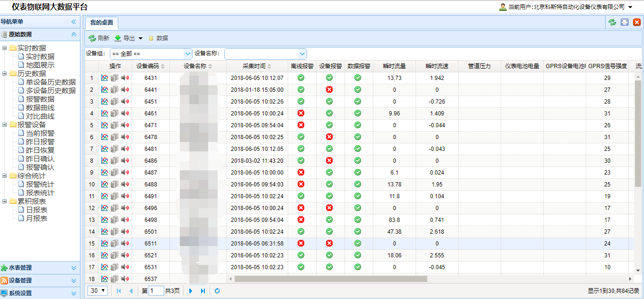Click the next page arrow in pagination
The image size is (644, 299).
click(190, 290)
